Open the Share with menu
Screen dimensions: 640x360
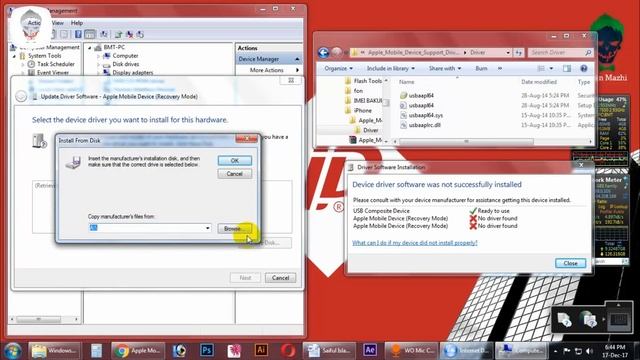(445, 69)
